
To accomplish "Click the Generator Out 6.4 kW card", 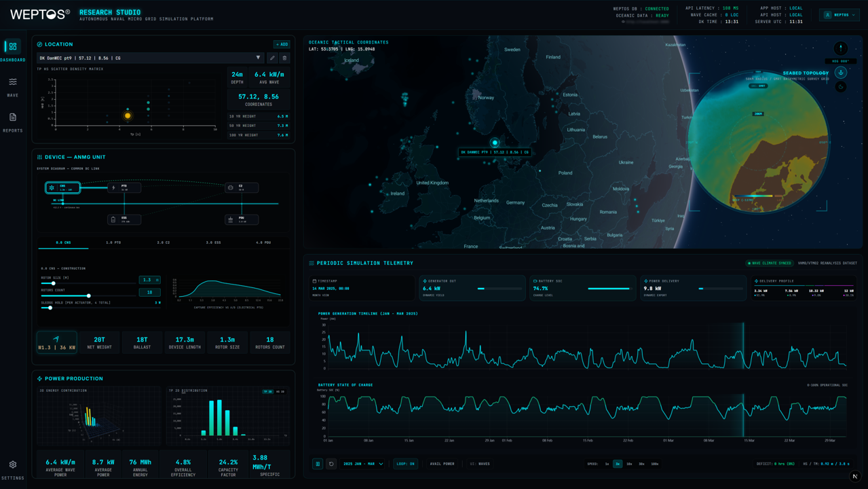I will coord(472,288).
